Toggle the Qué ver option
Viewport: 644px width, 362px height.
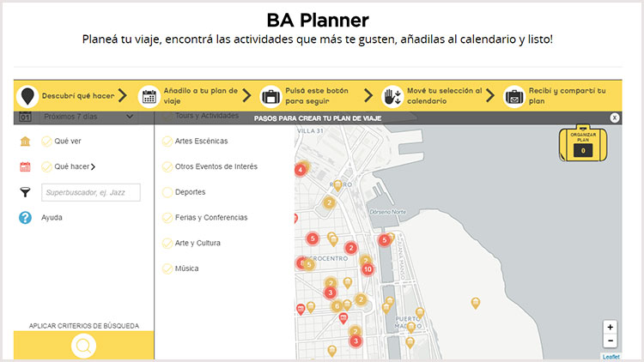click(x=47, y=142)
